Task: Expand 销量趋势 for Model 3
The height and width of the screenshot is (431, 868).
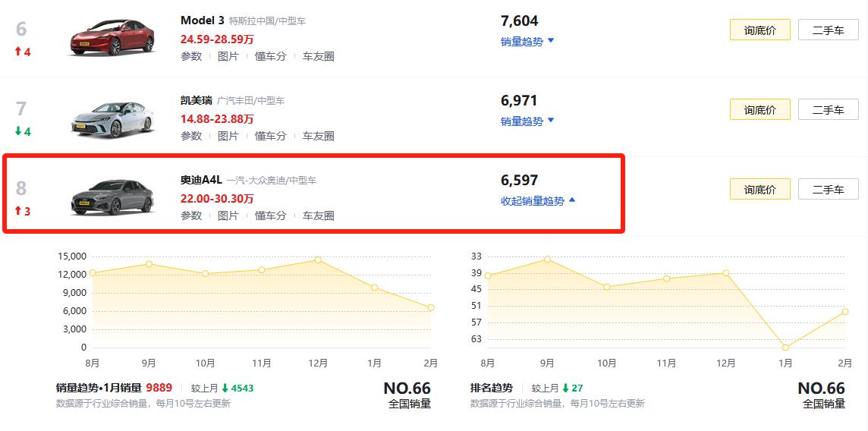Action: pos(527,42)
